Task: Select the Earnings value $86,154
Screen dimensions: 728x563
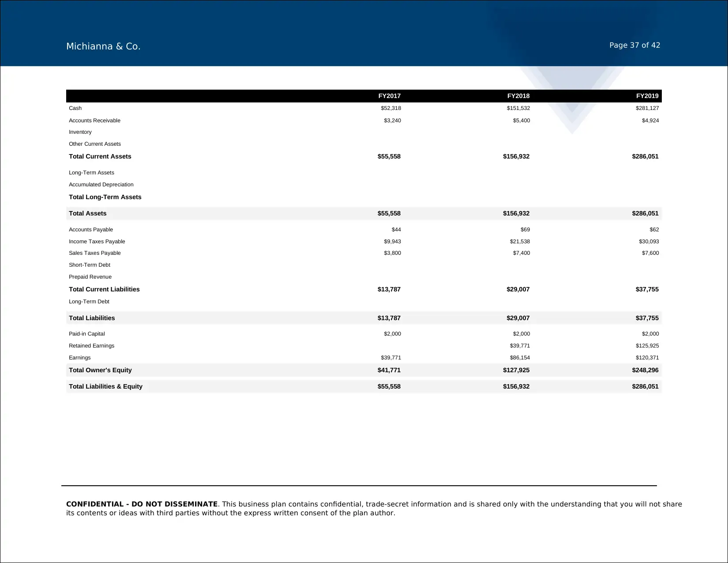Action: pyautogui.click(x=520, y=358)
